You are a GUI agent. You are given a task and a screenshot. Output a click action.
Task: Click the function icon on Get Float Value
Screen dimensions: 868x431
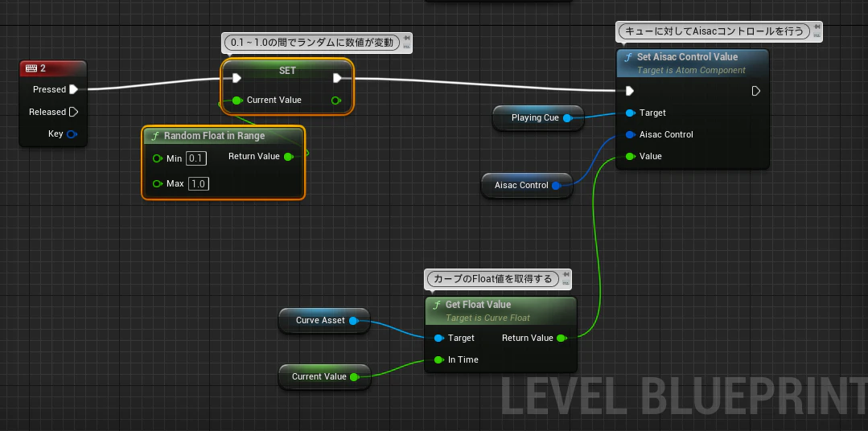click(437, 305)
